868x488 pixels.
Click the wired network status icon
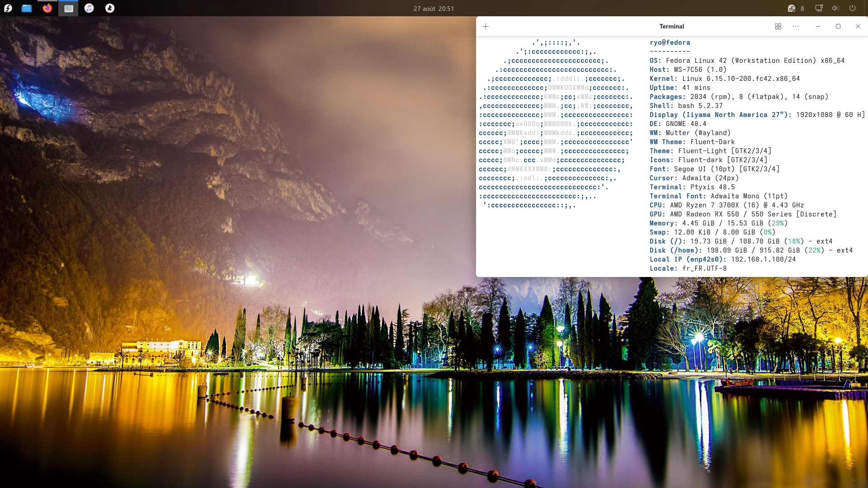point(819,8)
